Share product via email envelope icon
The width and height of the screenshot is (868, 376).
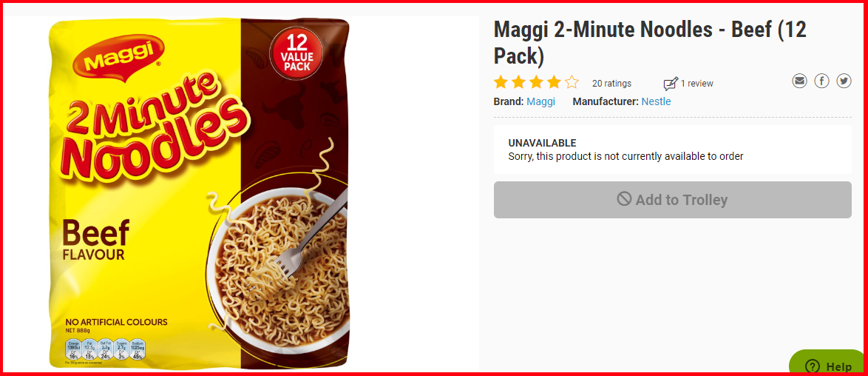coord(799,81)
